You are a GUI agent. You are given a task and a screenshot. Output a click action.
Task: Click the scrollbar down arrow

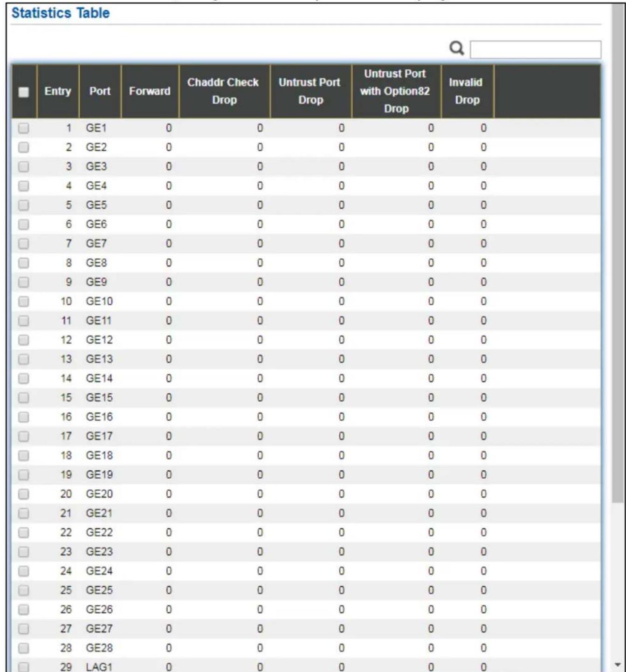619,665
